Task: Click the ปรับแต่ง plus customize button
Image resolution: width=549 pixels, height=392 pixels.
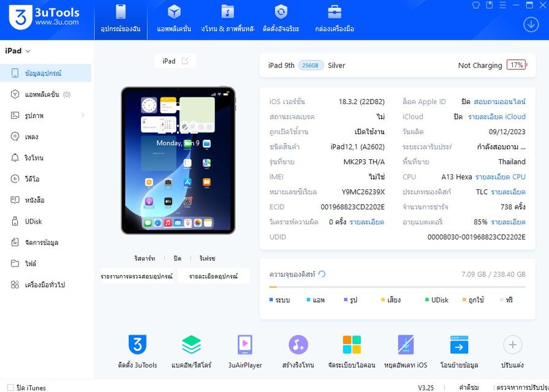Action: (x=513, y=352)
